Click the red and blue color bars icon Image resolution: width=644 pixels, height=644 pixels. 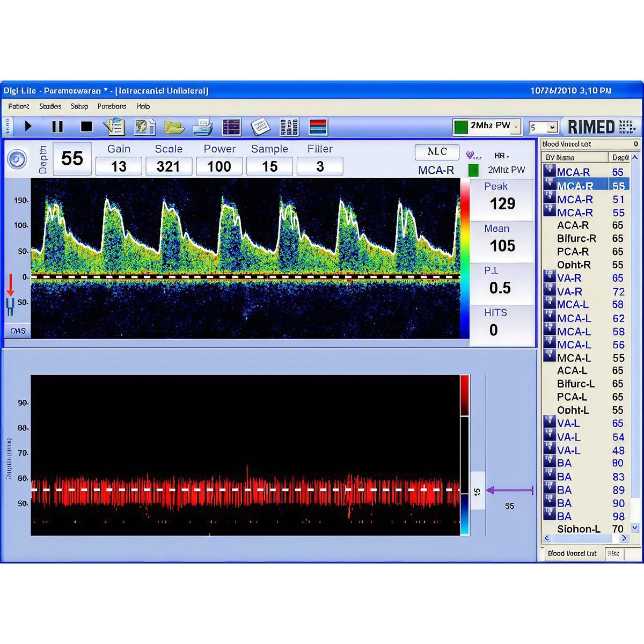click(318, 128)
